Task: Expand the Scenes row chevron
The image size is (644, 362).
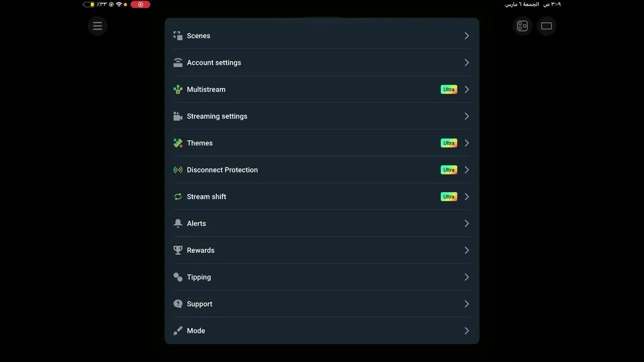Action: (466, 36)
